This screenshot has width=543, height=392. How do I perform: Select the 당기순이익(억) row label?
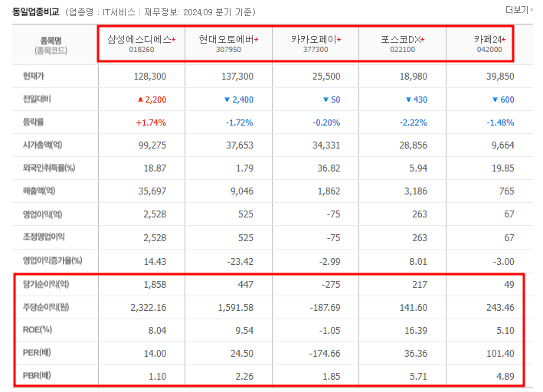coord(46,284)
